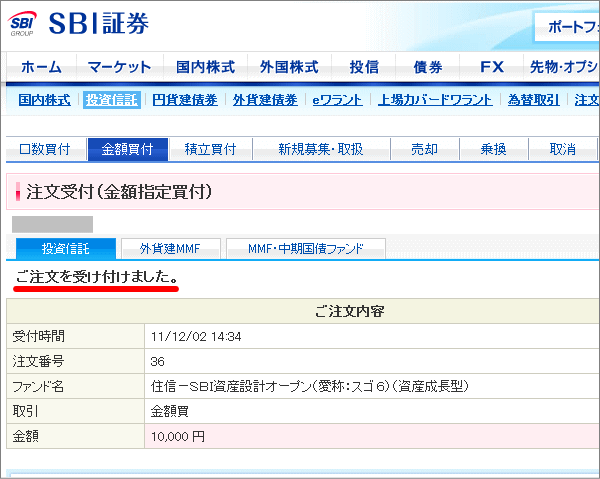Select the MMF・中期国債ファンド tab
Viewport: 600px width, 479px height.
306,249
